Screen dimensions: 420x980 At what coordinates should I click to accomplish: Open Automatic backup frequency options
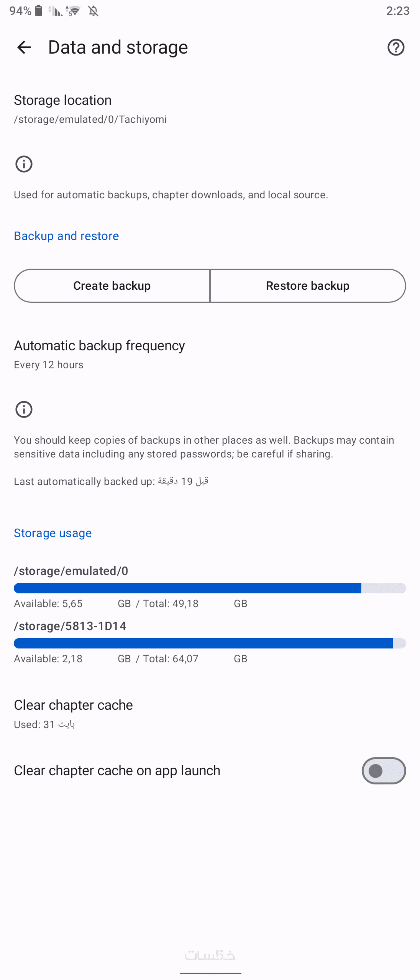[99, 354]
